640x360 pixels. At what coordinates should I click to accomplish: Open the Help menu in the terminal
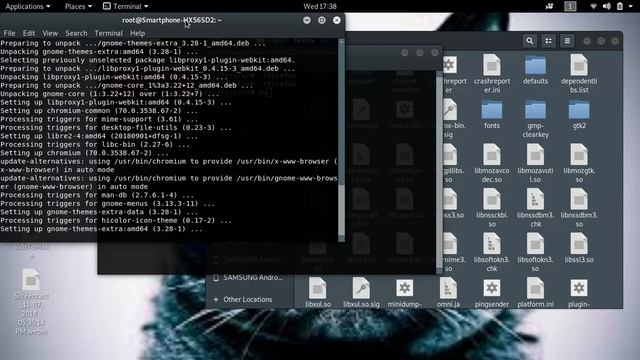138,33
